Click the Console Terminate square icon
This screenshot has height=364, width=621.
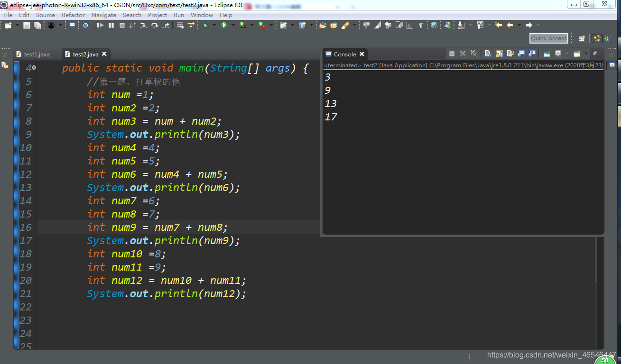point(453,54)
